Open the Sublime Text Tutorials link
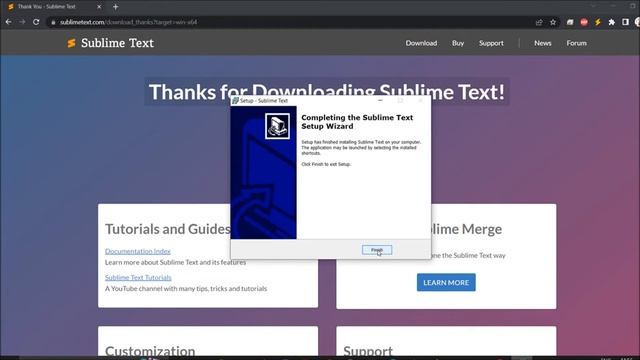The width and height of the screenshot is (640, 360). [x=138, y=277]
